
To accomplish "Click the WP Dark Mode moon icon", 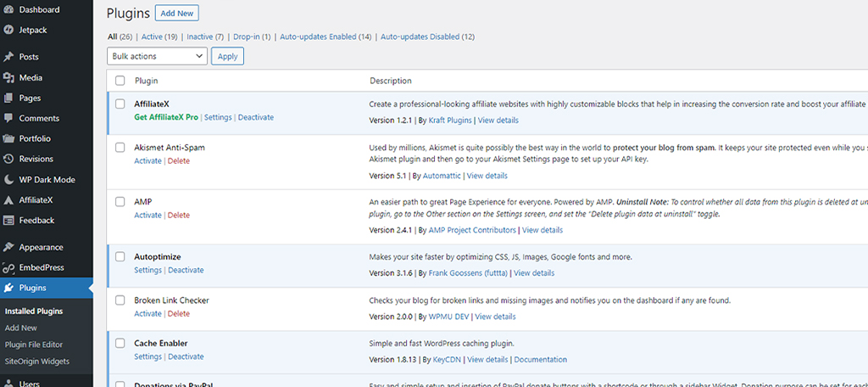I will pos(8,180).
